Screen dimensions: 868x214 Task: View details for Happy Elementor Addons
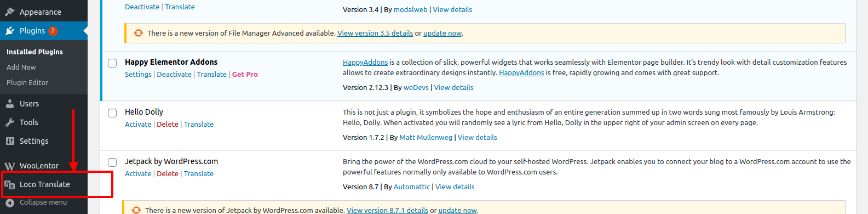pyautogui.click(x=454, y=87)
